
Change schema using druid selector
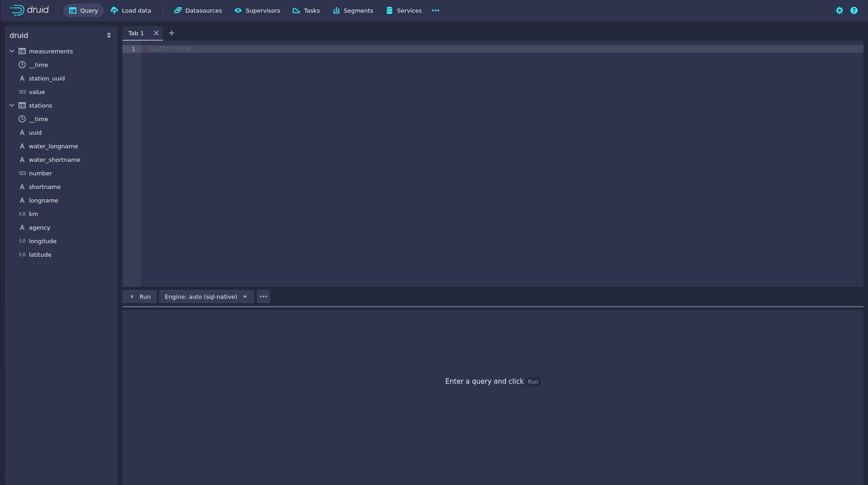(61, 35)
